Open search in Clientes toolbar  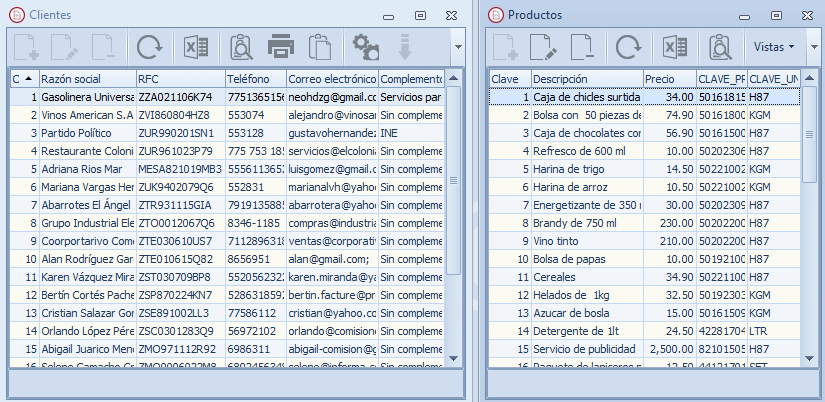241,46
